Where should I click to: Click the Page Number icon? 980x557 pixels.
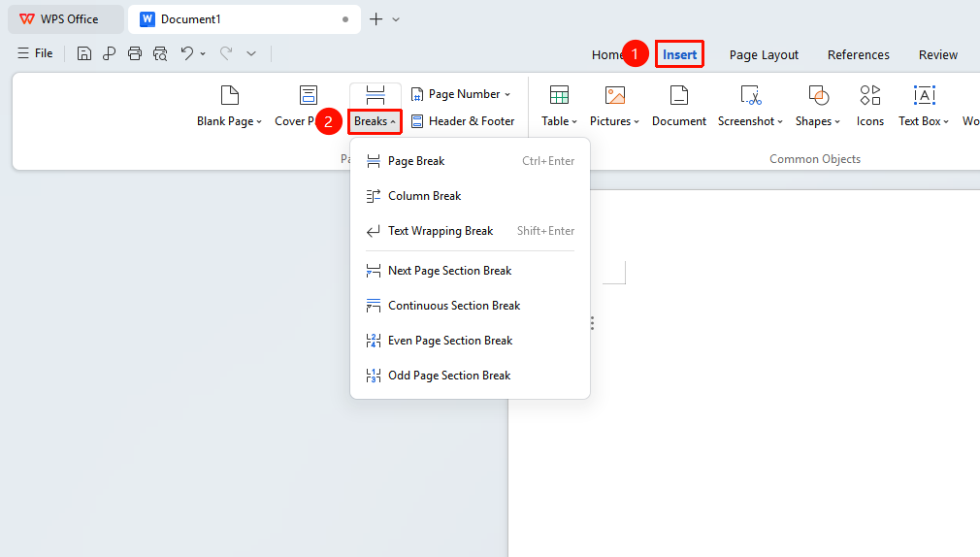[417, 94]
